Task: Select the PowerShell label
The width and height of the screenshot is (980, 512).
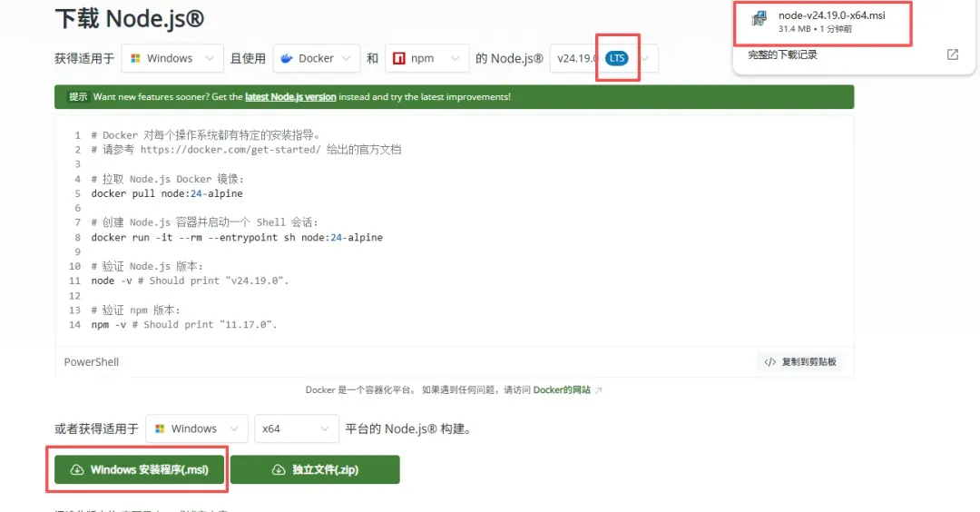Action: (92, 362)
